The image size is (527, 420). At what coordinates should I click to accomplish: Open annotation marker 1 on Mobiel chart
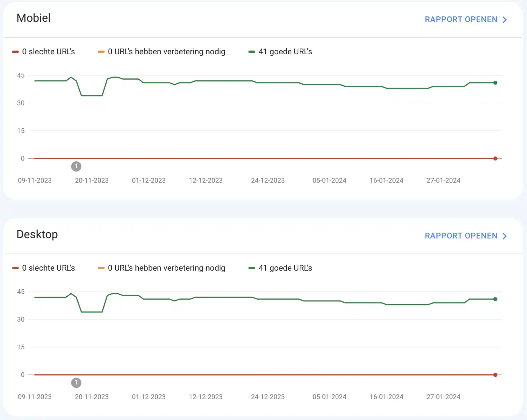click(x=76, y=166)
